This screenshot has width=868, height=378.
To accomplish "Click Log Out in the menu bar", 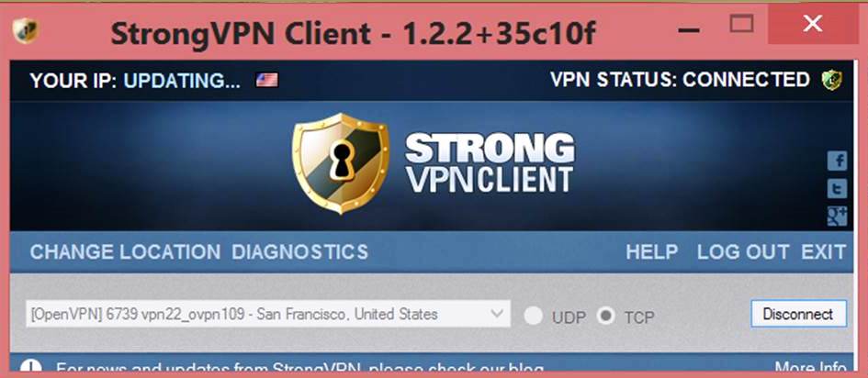I will 743,252.
